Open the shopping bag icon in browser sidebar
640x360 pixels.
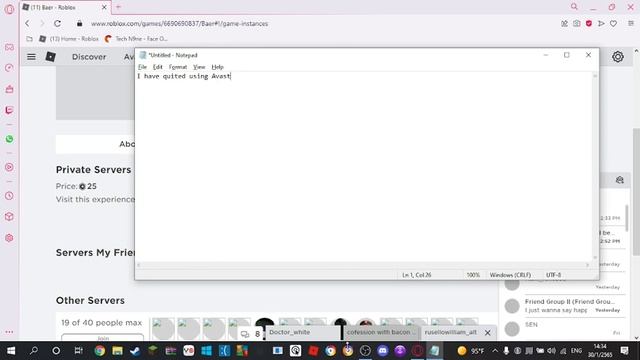point(9,89)
